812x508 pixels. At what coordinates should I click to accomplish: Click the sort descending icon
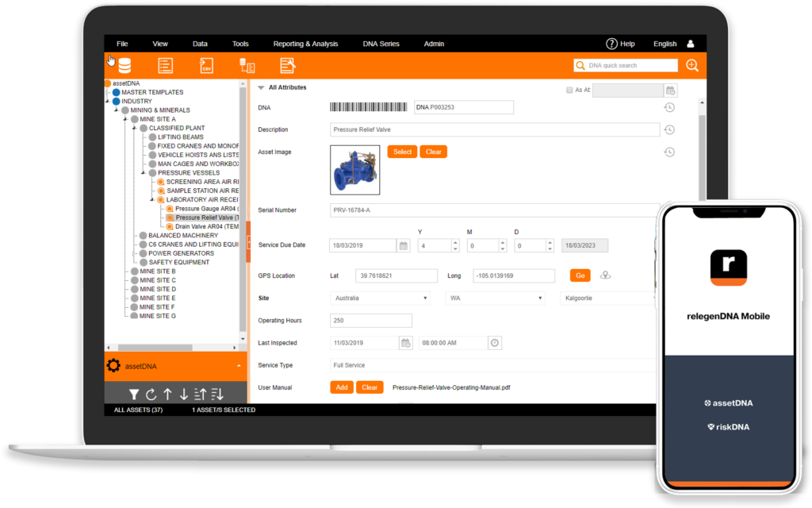pos(217,394)
